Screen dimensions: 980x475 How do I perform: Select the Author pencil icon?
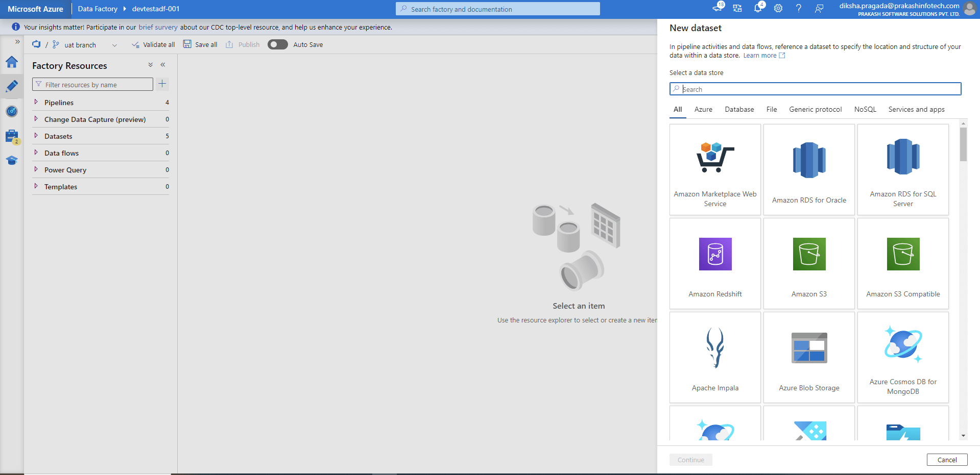(x=12, y=86)
